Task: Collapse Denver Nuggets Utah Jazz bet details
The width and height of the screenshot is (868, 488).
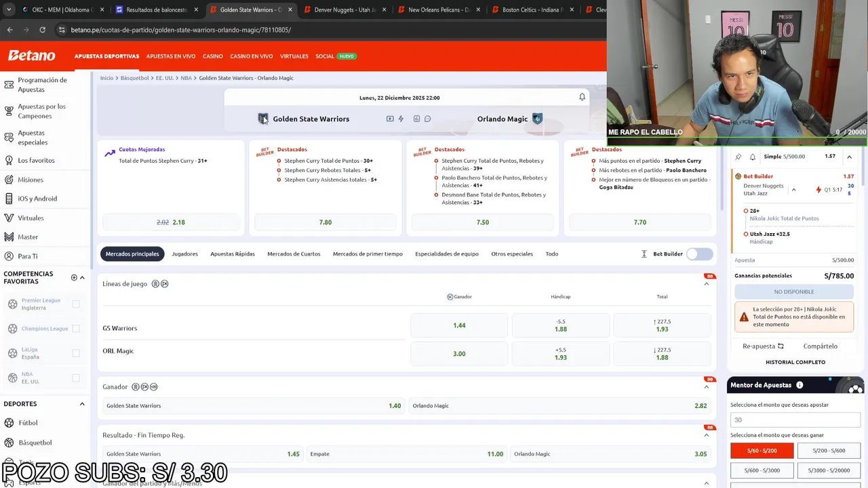Action: coord(793,190)
